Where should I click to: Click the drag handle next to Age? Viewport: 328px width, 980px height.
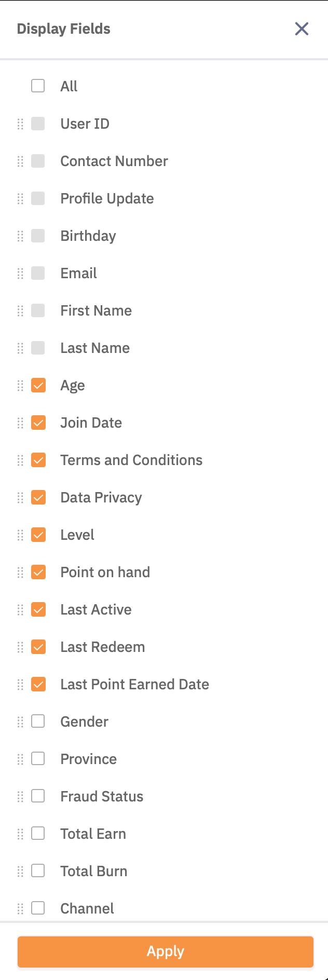coord(21,385)
